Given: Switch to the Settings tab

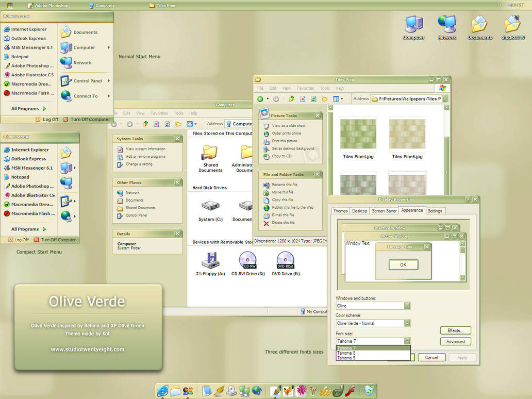Looking at the screenshot, I should point(435,211).
